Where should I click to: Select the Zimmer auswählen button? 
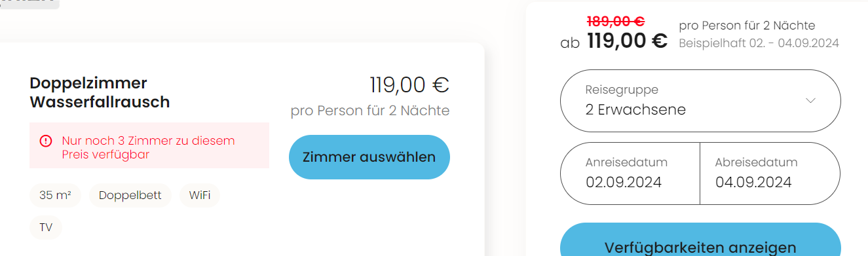click(x=369, y=157)
